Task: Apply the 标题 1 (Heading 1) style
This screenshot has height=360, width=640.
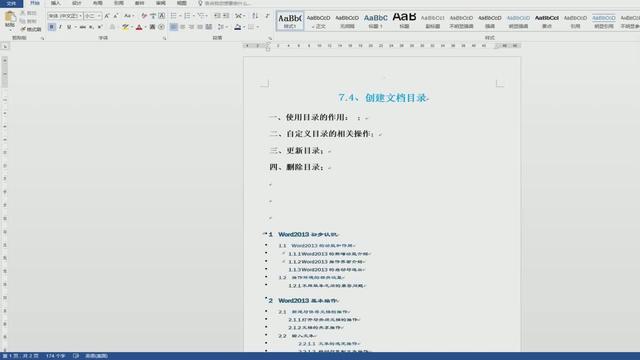Action: [x=376, y=21]
